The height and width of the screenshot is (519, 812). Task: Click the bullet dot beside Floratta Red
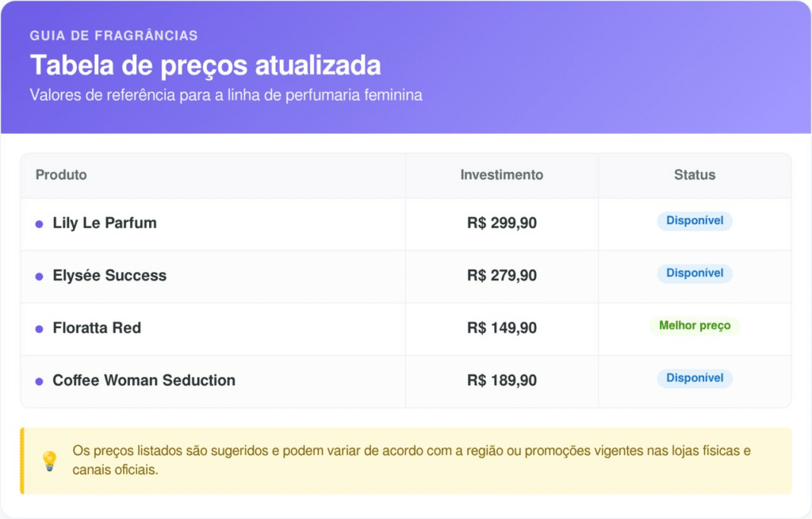click(x=39, y=329)
